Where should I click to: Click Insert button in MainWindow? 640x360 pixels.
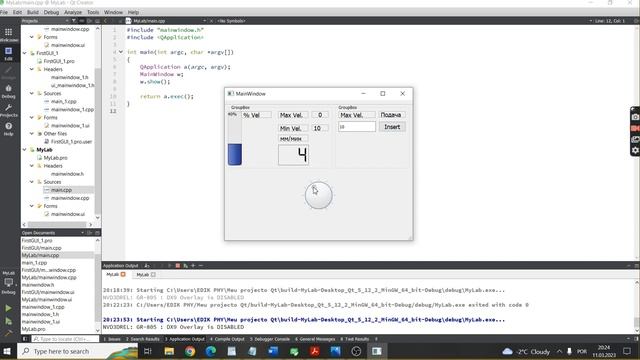tap(392, 127)
